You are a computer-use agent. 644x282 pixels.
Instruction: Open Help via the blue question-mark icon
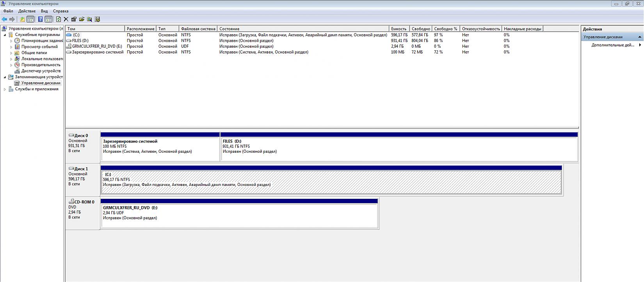coord(40,19)
